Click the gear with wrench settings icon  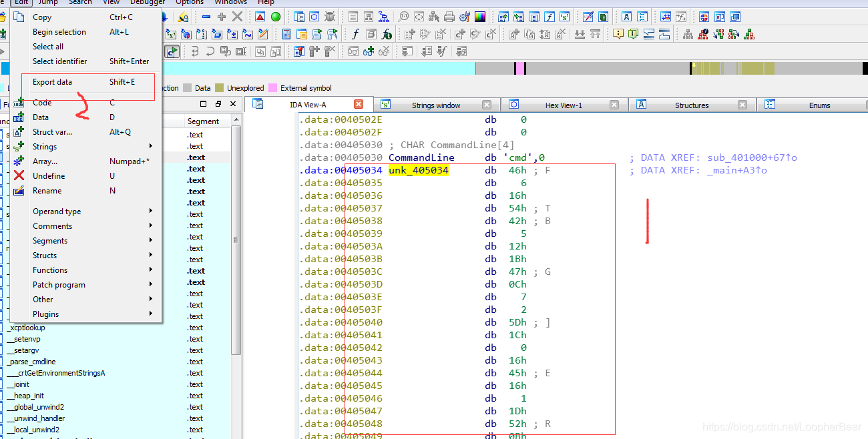point(464,17)
